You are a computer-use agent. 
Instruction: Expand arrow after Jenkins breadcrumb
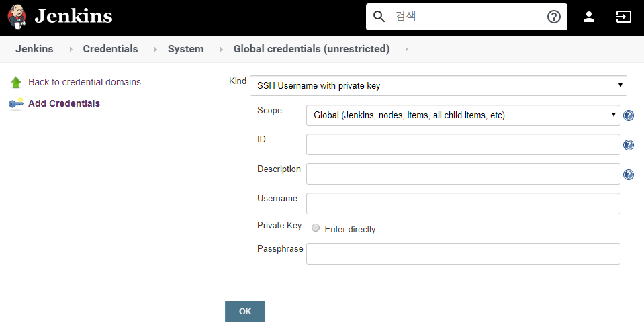pyautogui.click(x=71, y=49)
